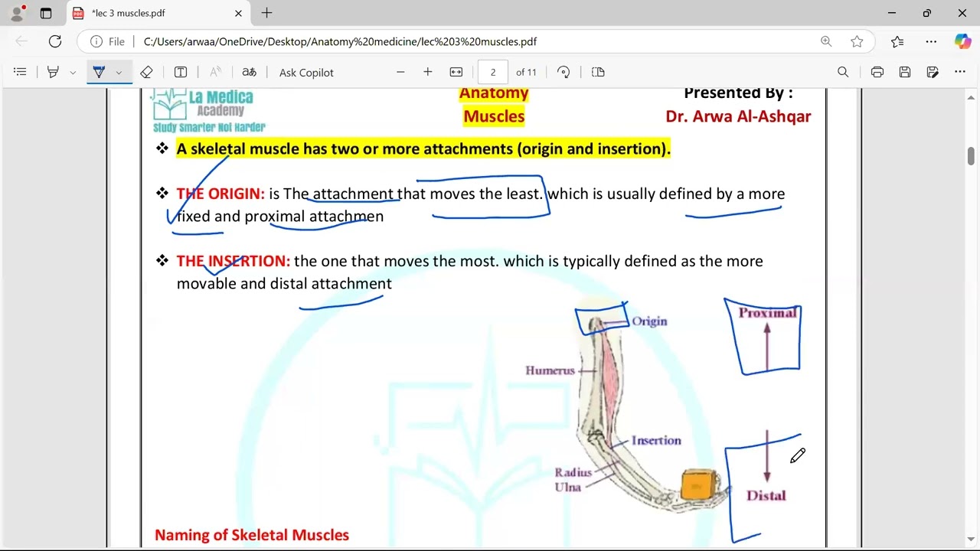Select the Highlight tool
This screenshot has width=980, height=551.
53,72
